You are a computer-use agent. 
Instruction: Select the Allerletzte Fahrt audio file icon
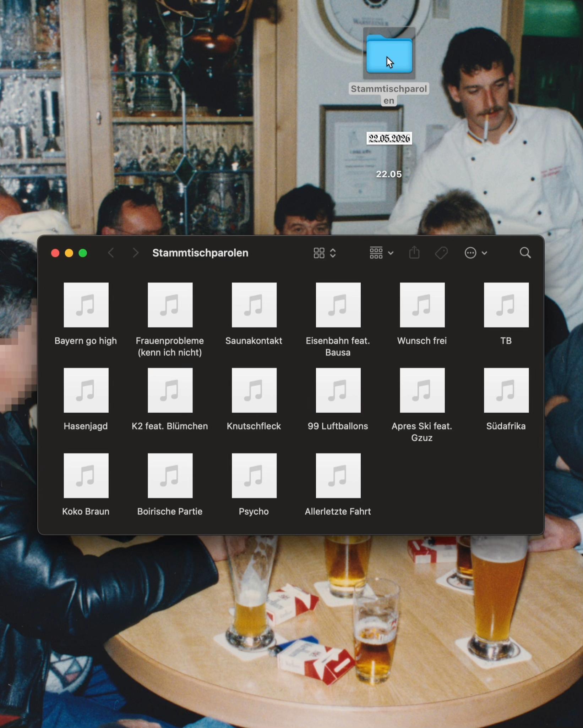[x=338, y=476]
